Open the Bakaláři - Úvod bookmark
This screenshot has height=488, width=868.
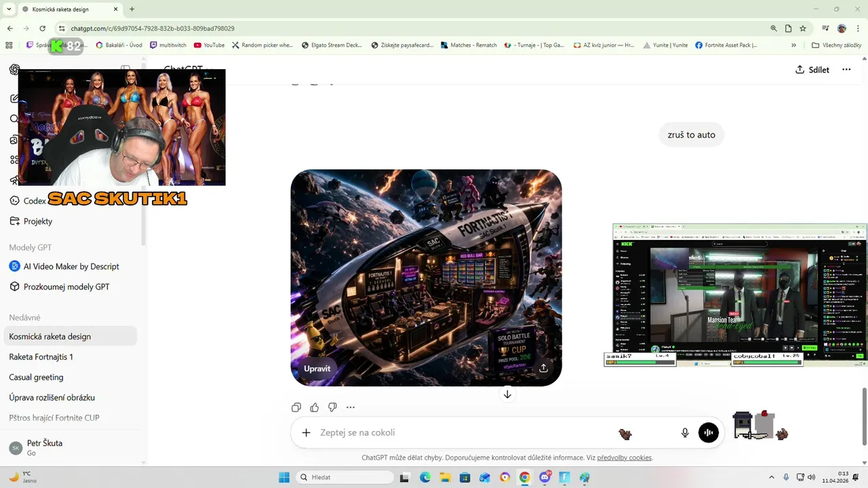119,45
